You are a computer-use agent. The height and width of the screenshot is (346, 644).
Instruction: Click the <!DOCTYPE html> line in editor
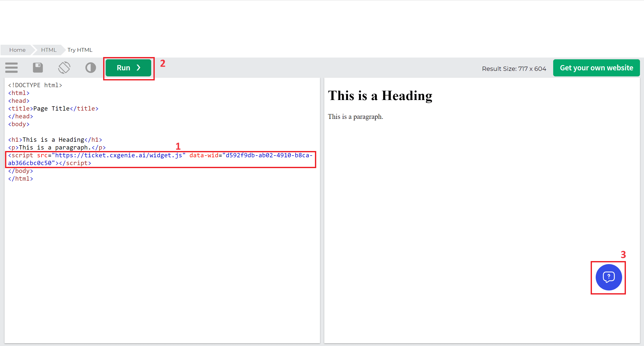(35, 85)
